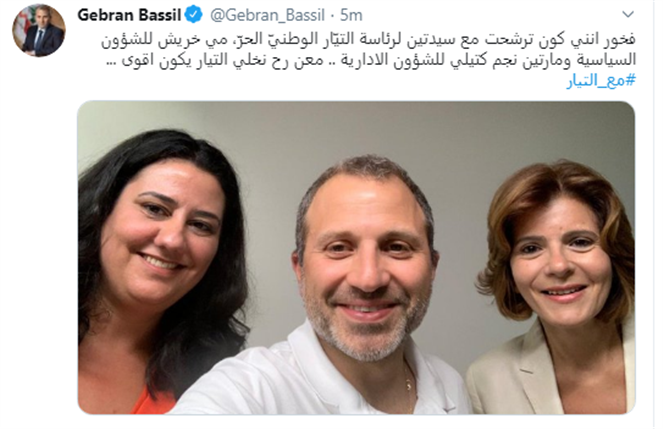Click the blue verified badge icon

pyautogui.click(x=194, y=15)
